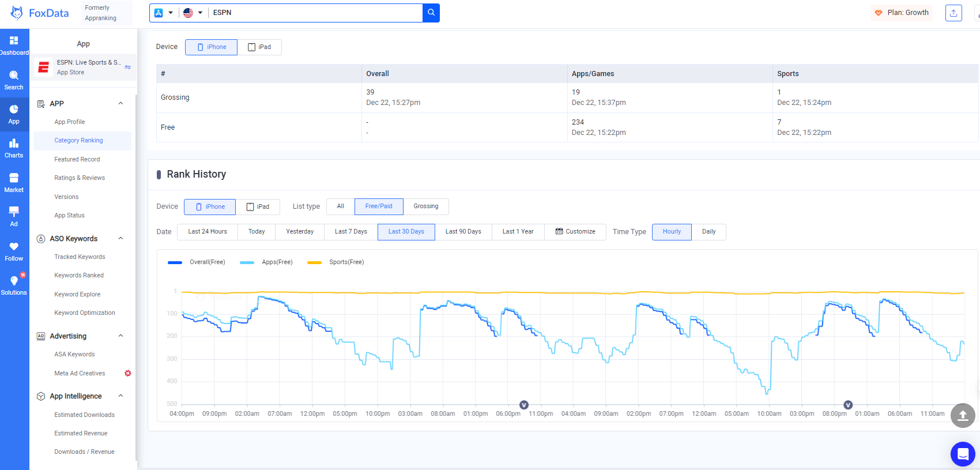Open the Charts sidebar icon

tap(14, 148)
